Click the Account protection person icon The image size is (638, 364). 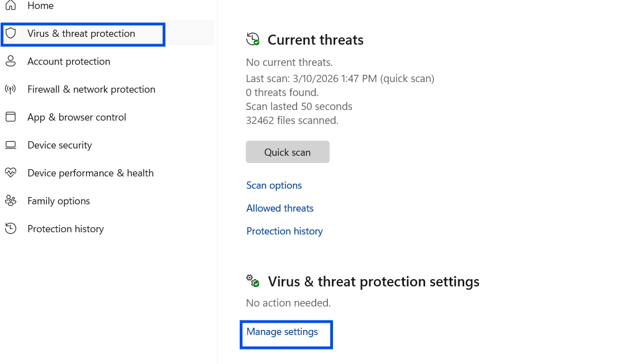[10, 61]
